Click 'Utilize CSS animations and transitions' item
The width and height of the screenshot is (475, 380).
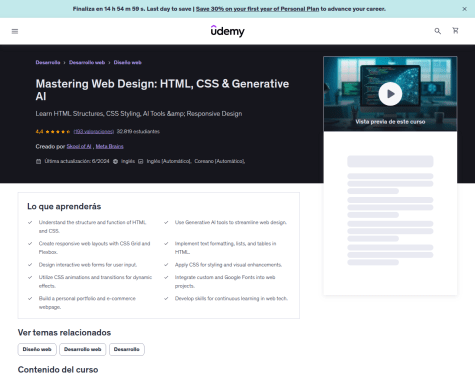(95, 282)
